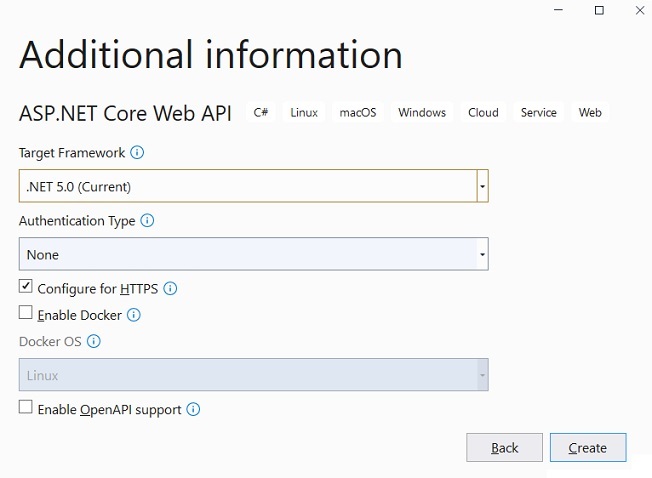The image size is (652, 478).
Task: Click info icon beside Configure for HTTPS
Action: 170,288
